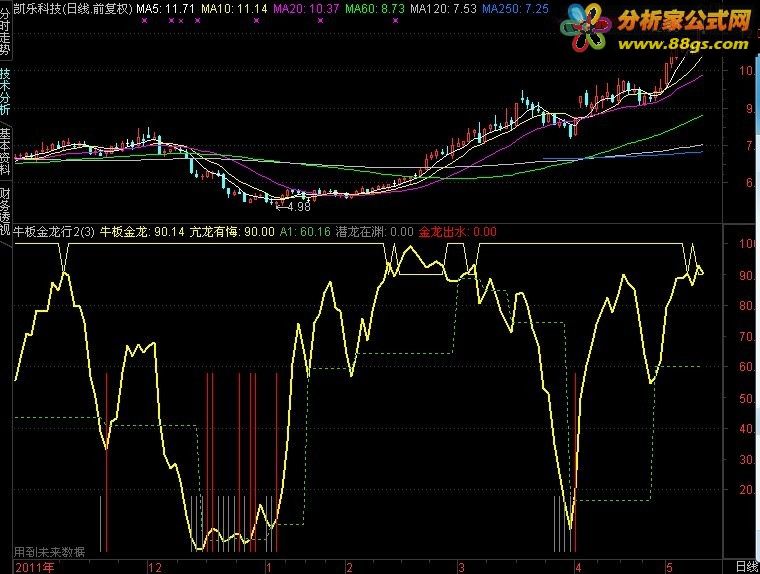Click the green MA60: 8.73 label

tap(375, 8)
